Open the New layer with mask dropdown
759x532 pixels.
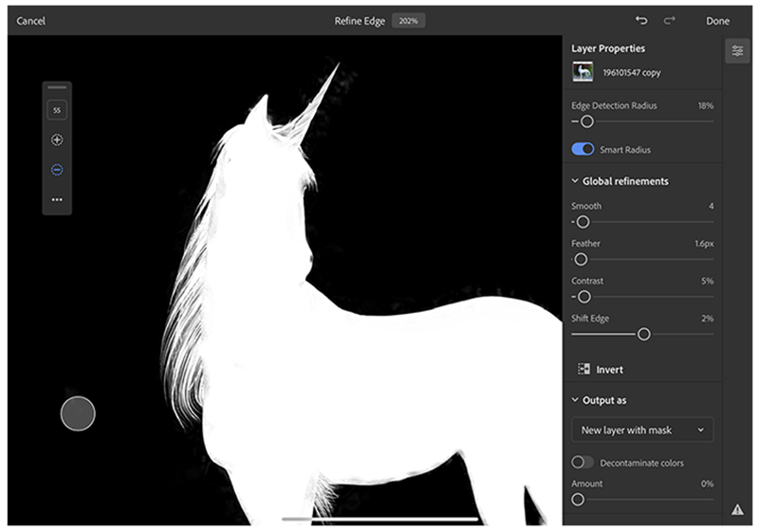642,430
